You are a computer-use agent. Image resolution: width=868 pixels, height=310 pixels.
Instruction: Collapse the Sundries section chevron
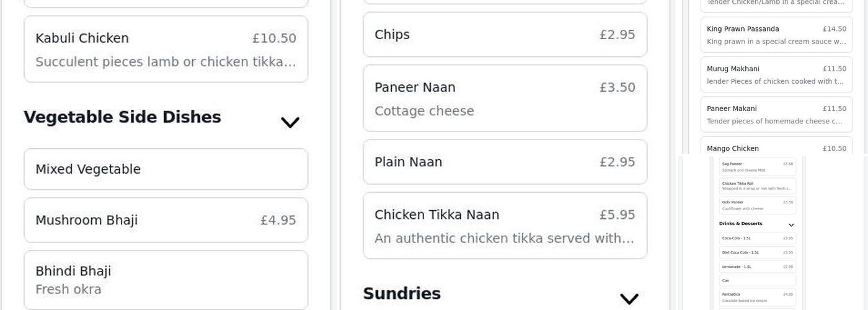click(x=629, y=299)
